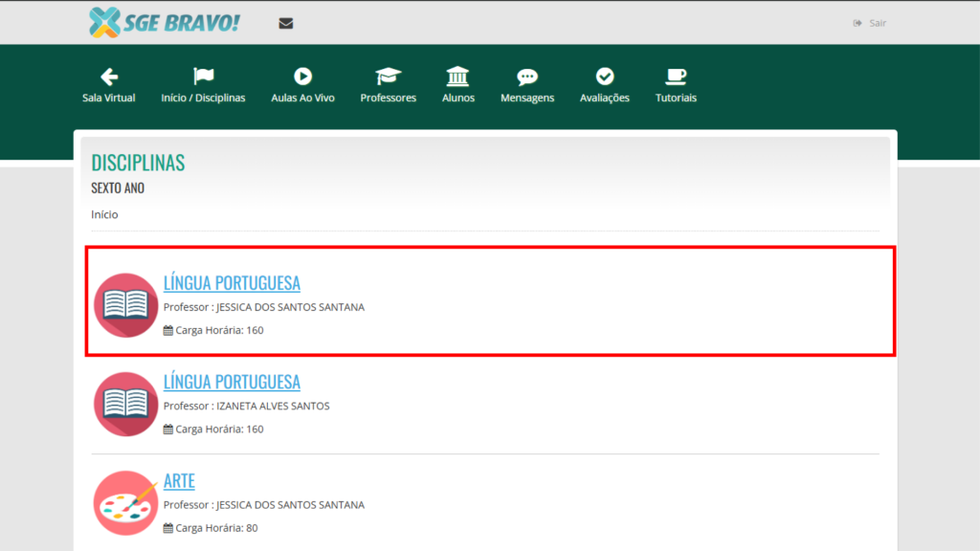This screenshot has height=551, width=980.
Task: Open Língua Portuguesa taught by Jessica
Action: pyautogui.click(x=232, y=283)
